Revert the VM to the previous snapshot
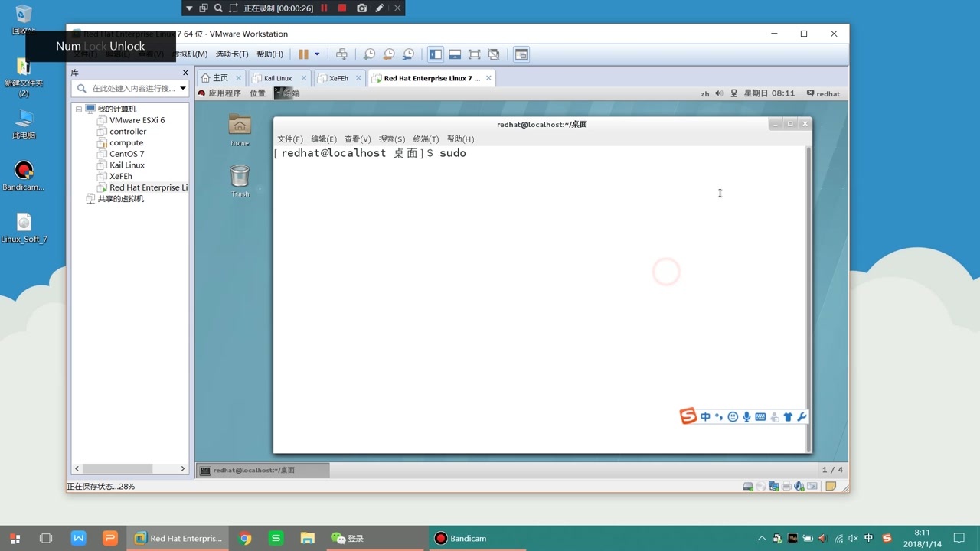Screen dimensions: 980x551 coord(389,54)
